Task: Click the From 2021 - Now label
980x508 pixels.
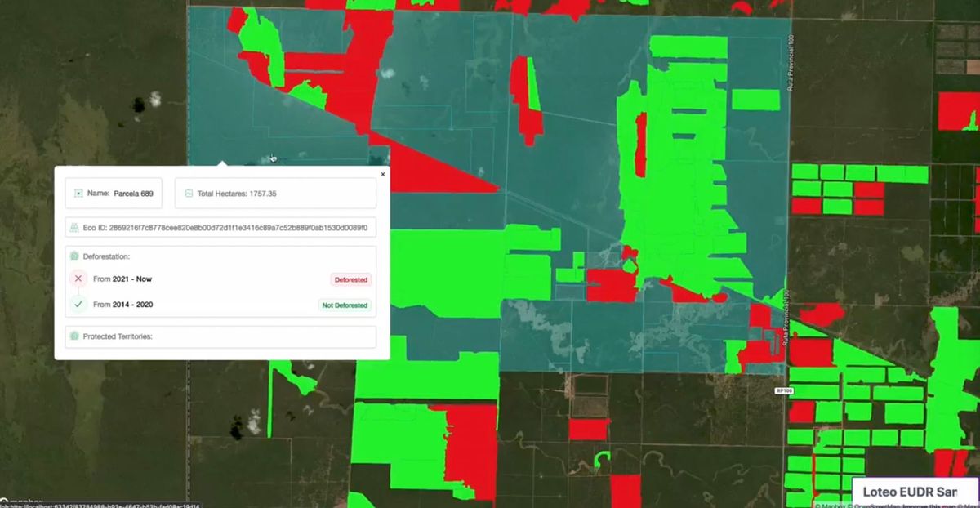Action: point(122,279)
